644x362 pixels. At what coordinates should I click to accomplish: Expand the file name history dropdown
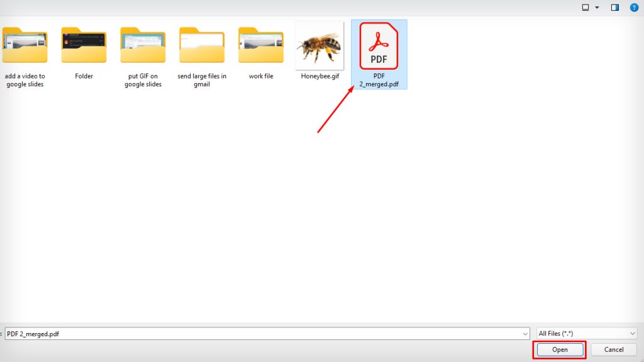[x=527, y=333]
